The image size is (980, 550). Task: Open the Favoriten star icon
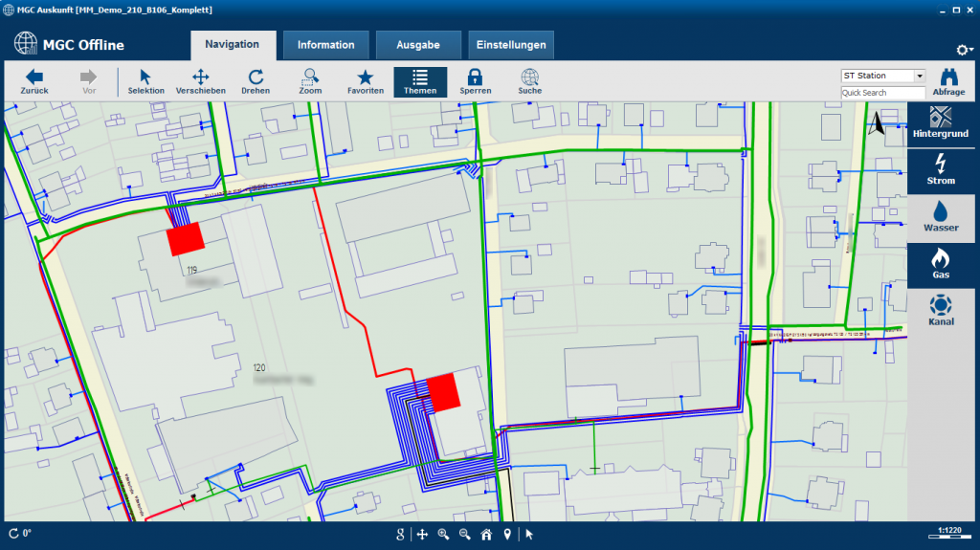click(365, 80)
